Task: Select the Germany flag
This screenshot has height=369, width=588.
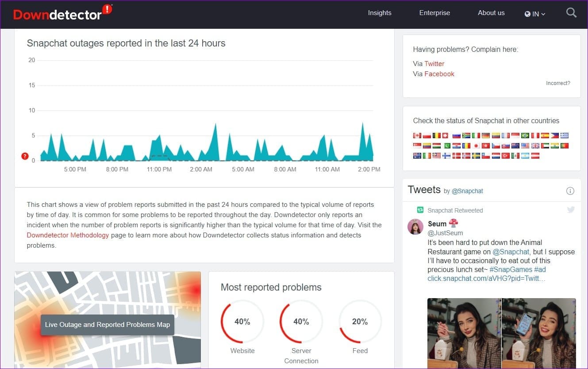Action: tap(486, 136)
